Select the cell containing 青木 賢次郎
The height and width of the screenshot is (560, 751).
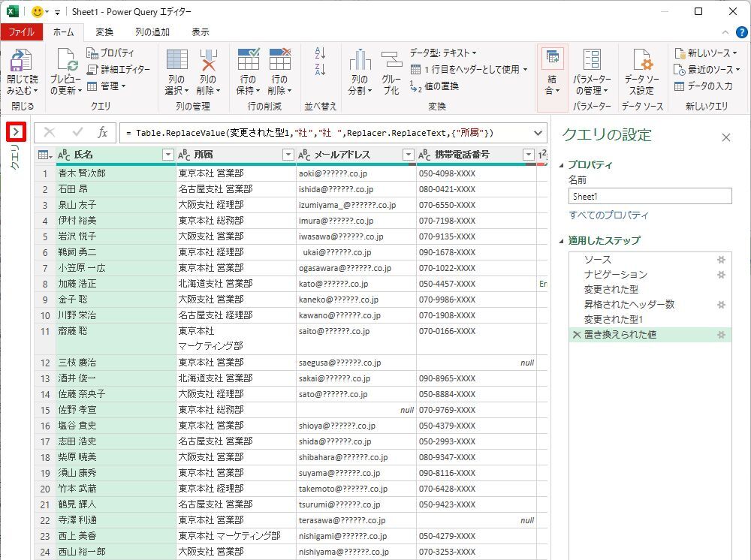tap(116, 173)
